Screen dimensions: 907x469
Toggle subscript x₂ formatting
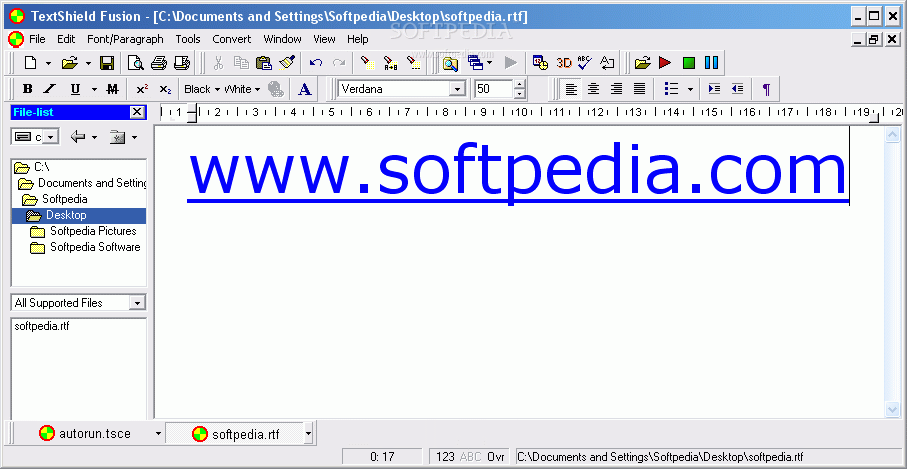pos(165,89)
